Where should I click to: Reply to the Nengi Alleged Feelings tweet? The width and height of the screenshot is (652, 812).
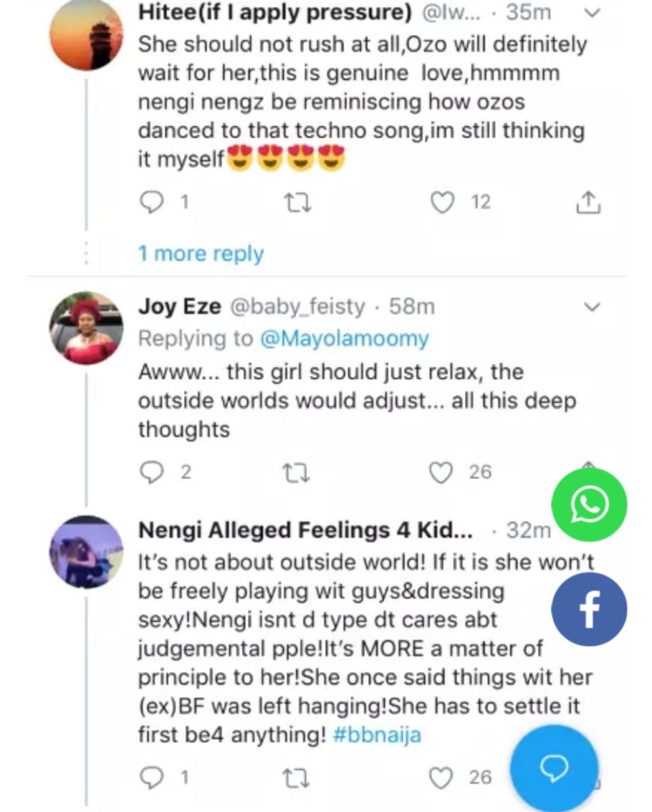coord(151,777)
